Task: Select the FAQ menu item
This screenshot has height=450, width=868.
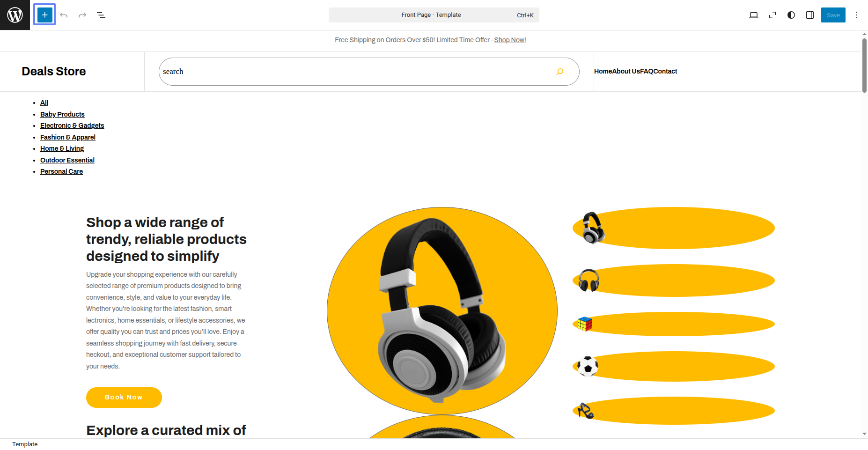Action: click(x=647, y=71)
